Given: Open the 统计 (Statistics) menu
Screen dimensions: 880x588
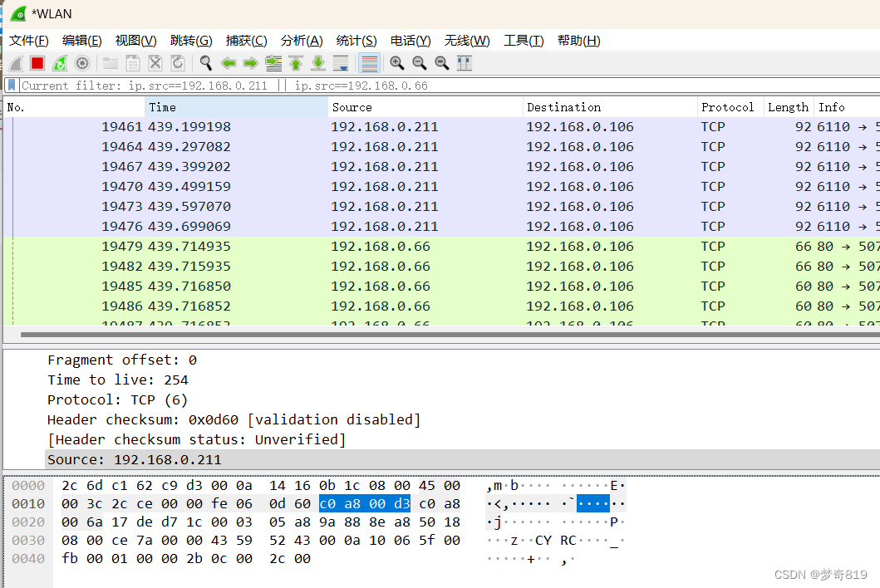Looking at the screenshot, I should (x=356, y=40).
